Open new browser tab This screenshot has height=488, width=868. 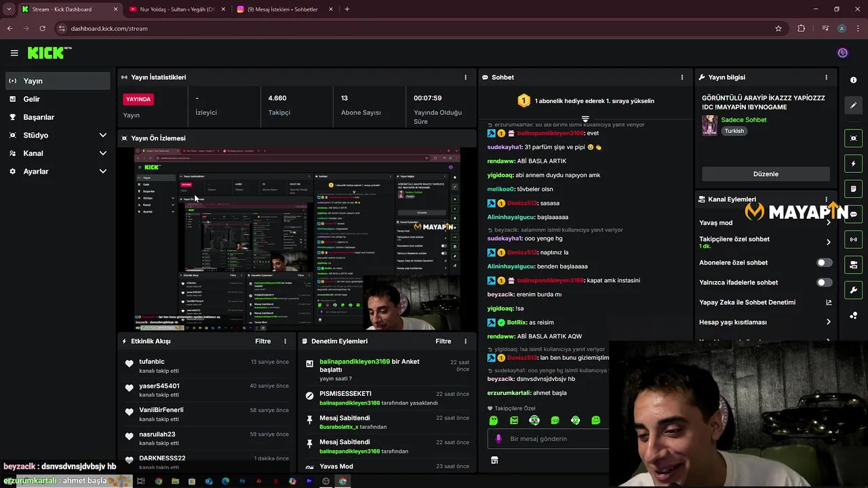[x=347, y=9]
